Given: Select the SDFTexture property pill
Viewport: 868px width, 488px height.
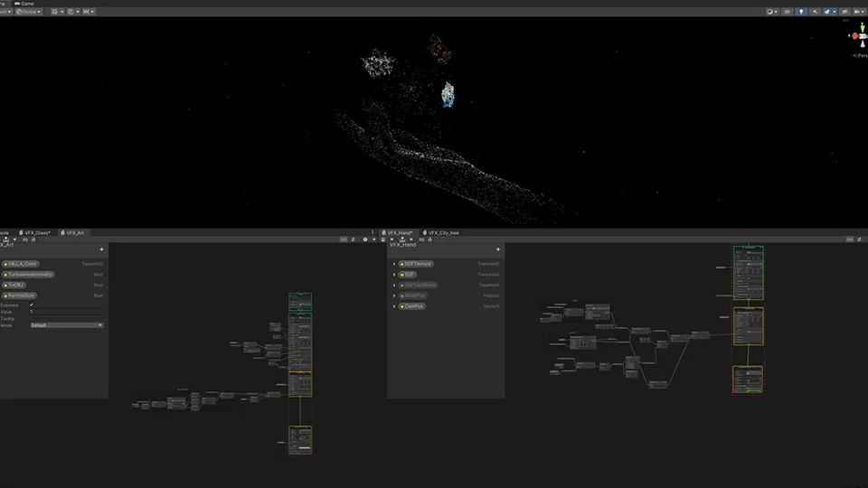Looking at the screenshot, I should pos(416,264).
